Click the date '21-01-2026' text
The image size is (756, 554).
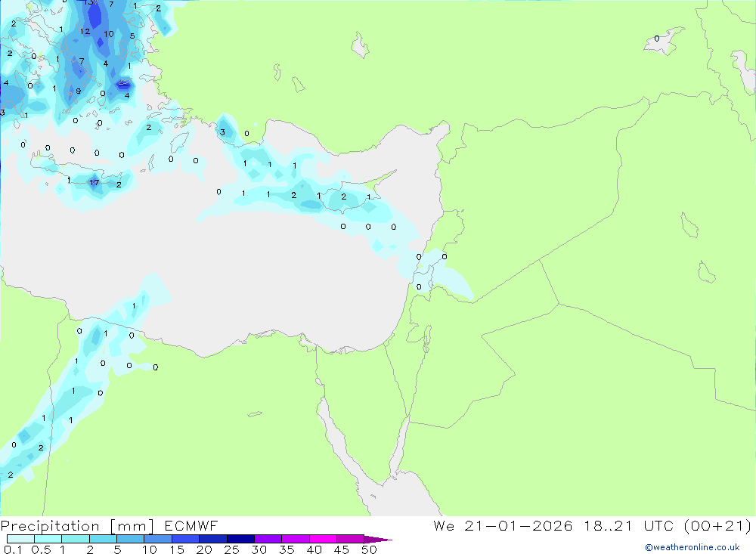point(519,525)
